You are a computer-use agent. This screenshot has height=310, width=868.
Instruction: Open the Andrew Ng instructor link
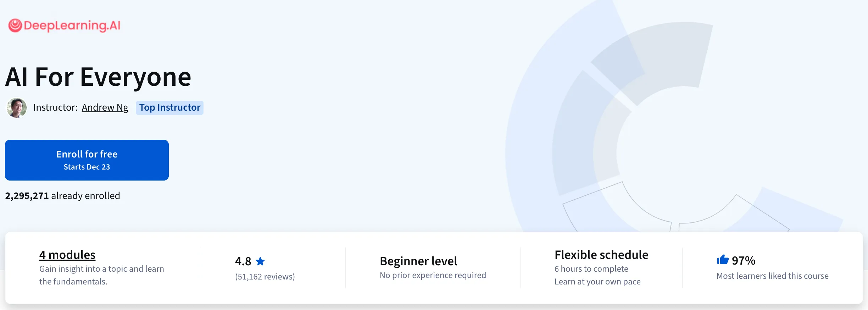(105, 107)
